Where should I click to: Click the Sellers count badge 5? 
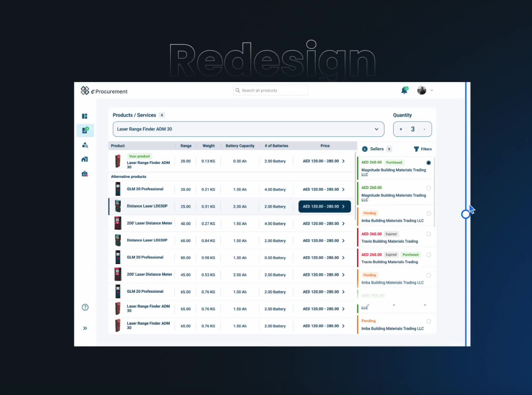(389, 149)
